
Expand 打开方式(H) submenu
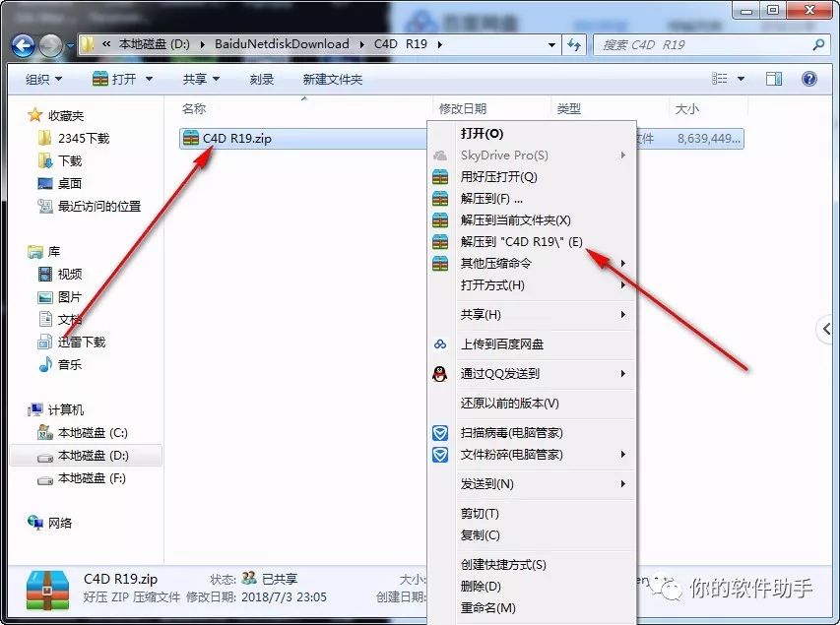tap(532, 284)
